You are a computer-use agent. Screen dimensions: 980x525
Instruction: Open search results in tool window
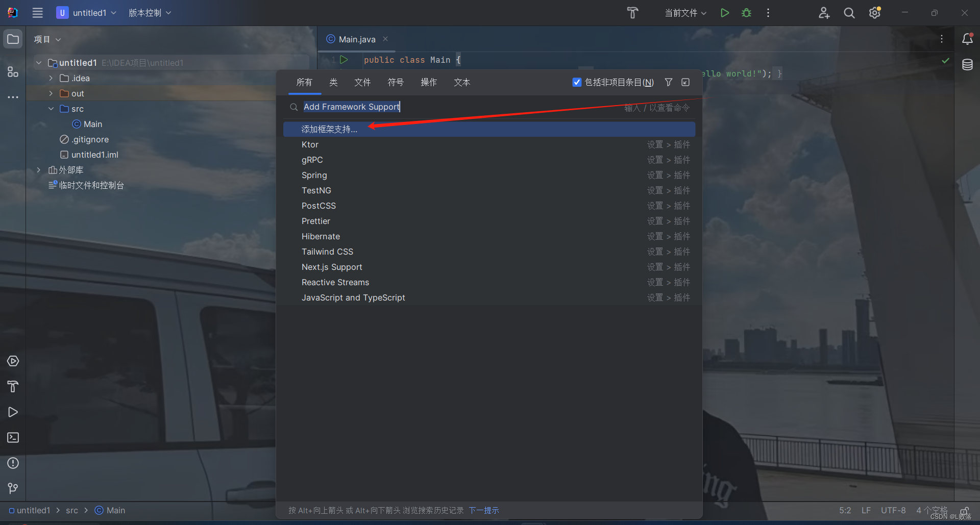coord(685,82)
